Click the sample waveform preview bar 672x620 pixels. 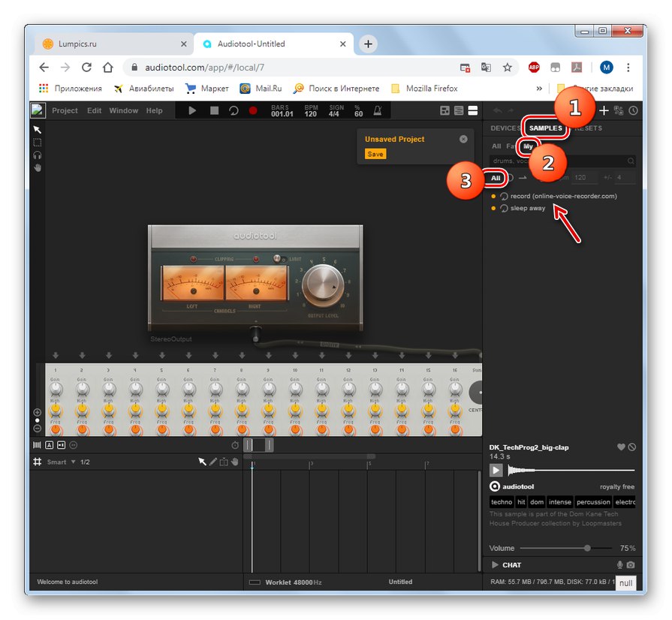pyautogui.click(x=571, y=470)
